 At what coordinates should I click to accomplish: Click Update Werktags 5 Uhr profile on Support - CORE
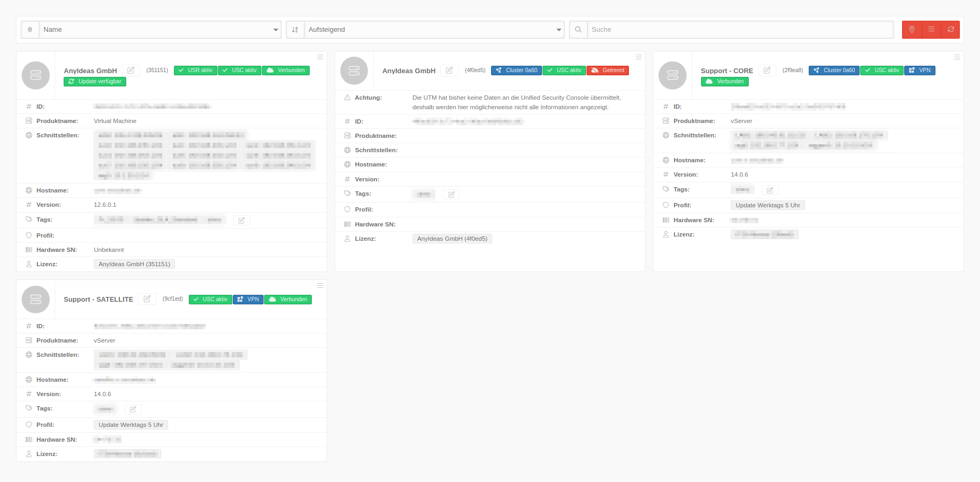pos(767,205)
